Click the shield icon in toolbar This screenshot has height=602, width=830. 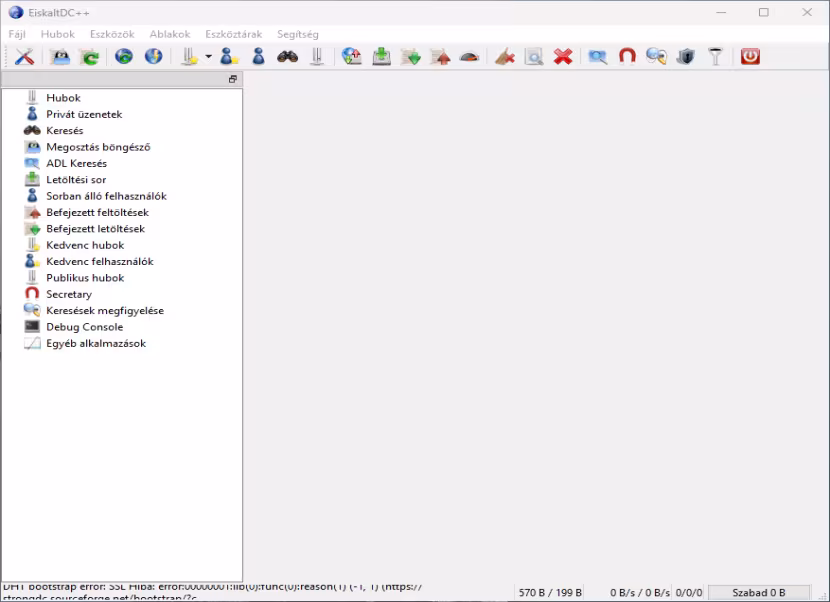pos(685,56)
